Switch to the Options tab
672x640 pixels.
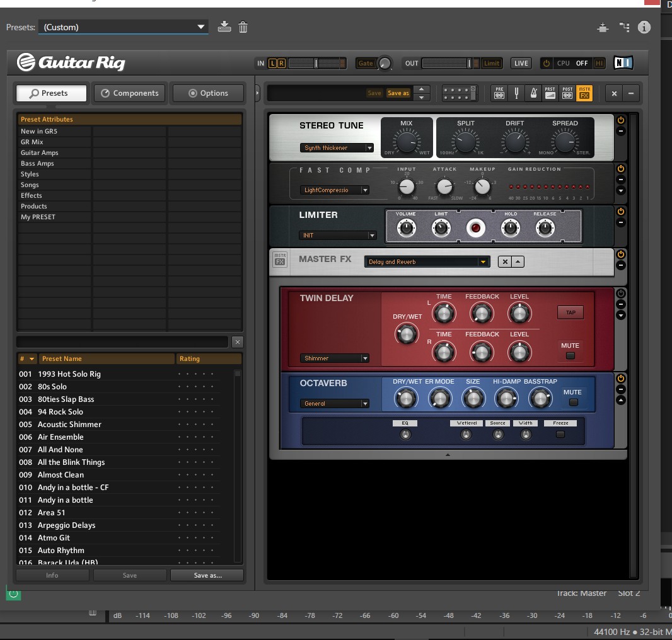point(208,93)
